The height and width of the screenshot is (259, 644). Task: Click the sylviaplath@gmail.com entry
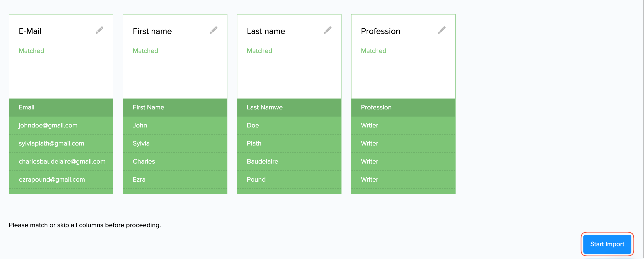point(52,143)
